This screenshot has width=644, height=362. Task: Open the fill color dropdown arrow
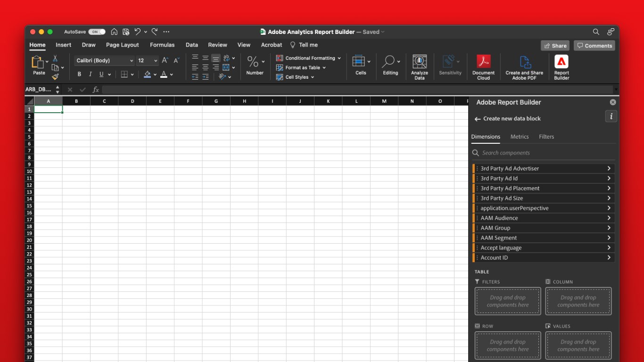(x=155, y=74)
